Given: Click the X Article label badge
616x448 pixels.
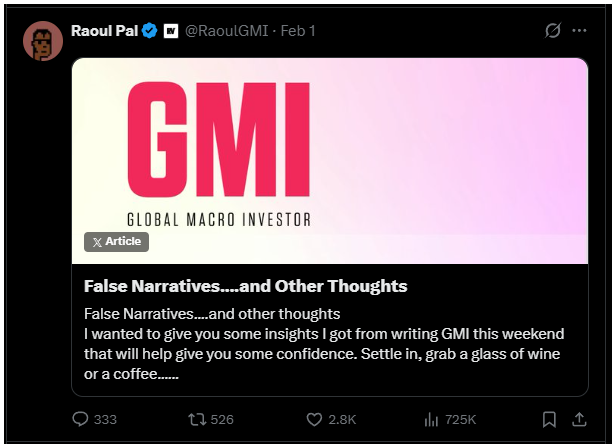Looking at the screenshot, I should point(116,242).
